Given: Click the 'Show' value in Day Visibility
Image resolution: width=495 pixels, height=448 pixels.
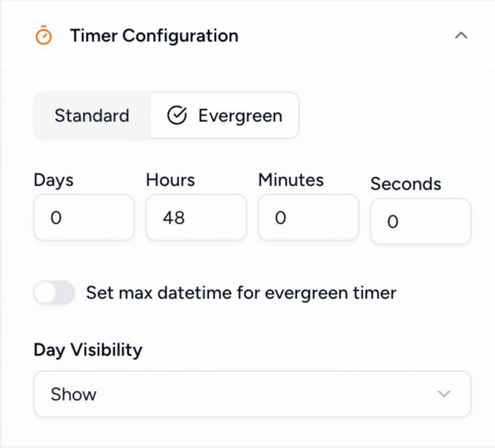Looking at the screenshot, I should coord(74,394).
